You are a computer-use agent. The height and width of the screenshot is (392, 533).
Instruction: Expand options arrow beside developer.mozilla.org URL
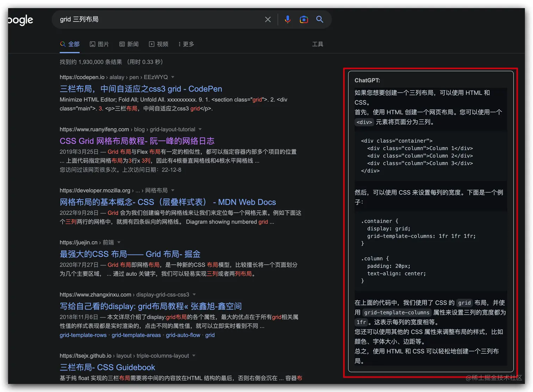(x=173, y=190)
